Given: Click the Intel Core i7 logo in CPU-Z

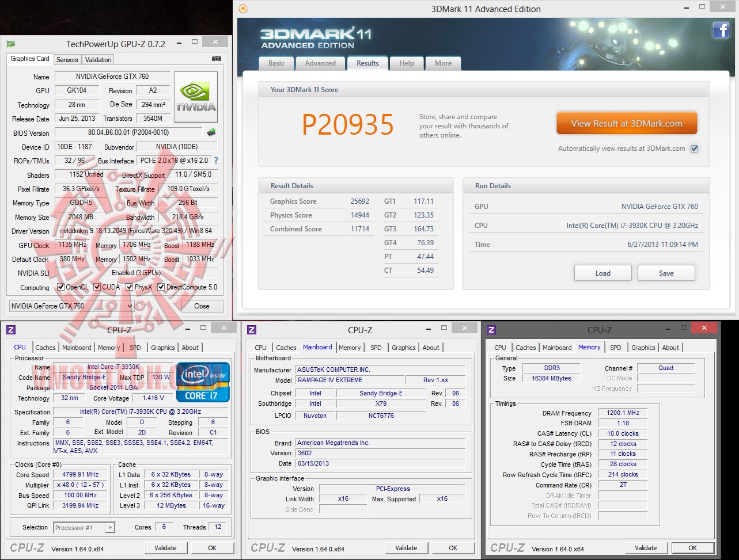Looking at the screenshot, I should point(203,382).
